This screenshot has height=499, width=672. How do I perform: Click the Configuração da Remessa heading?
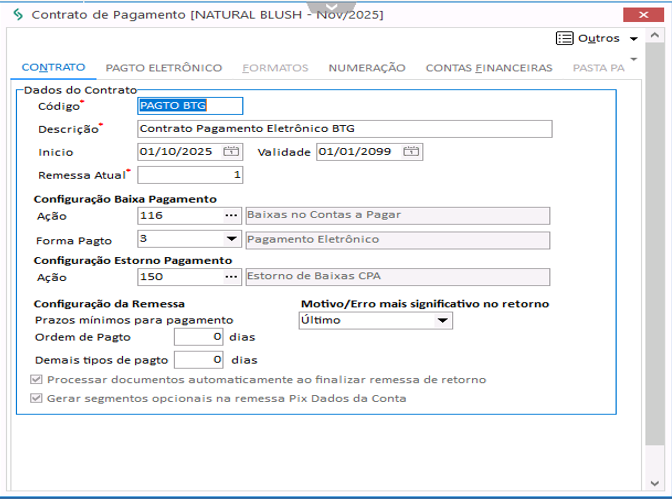109,304
